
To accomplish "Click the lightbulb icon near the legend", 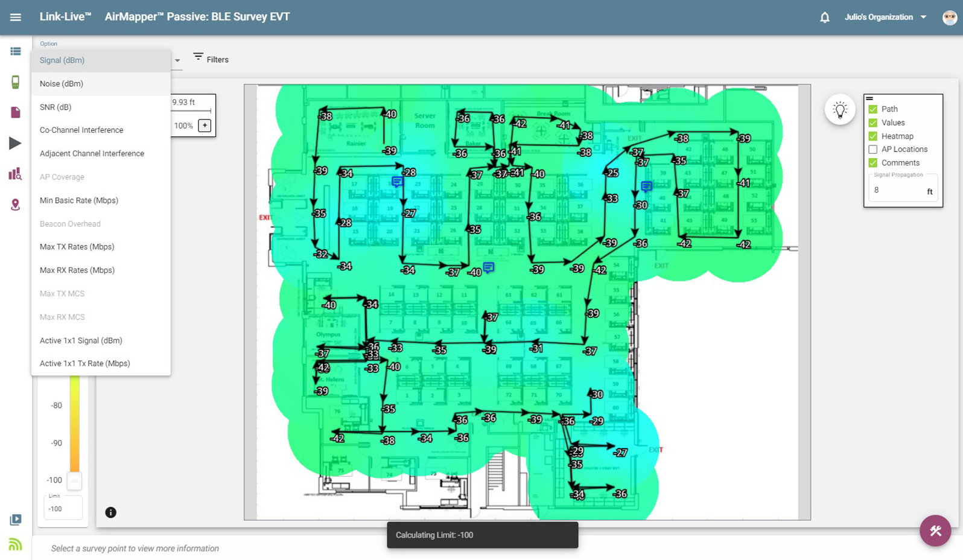I will (839, 110).
